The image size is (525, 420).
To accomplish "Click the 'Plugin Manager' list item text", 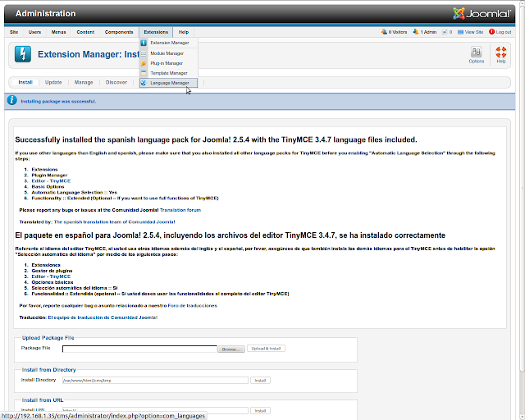I will click(x=49, y=176).
